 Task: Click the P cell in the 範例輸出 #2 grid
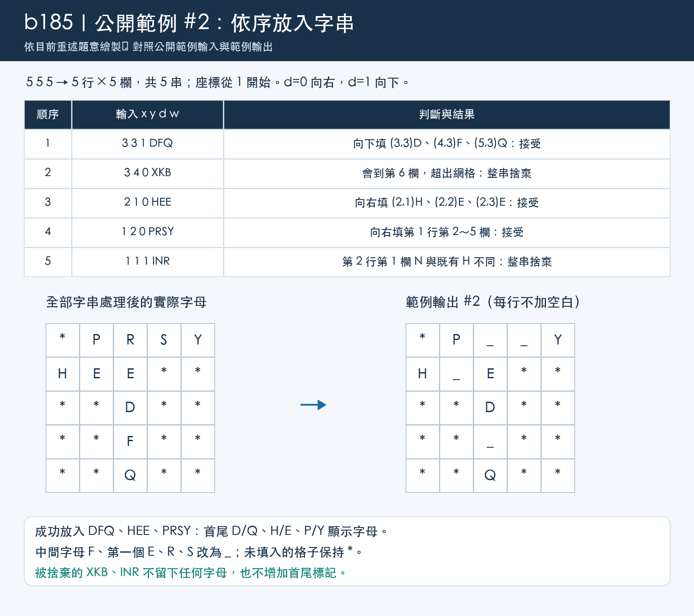(456, 340)
